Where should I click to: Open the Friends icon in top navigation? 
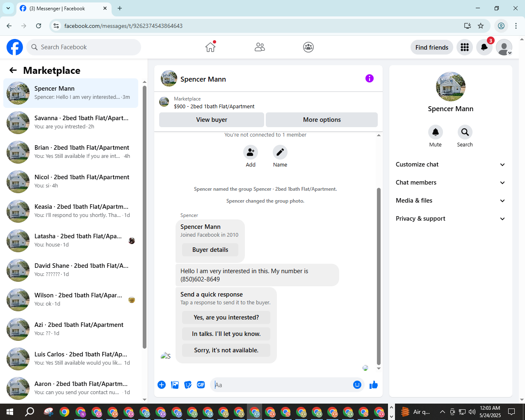(x=260, y=47)
